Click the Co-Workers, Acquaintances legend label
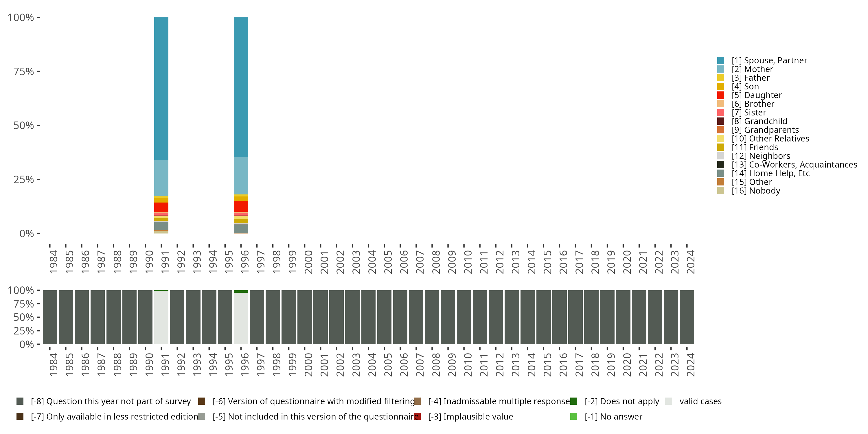The height and width of the screenshot is (434, 868). coord(794,164)
